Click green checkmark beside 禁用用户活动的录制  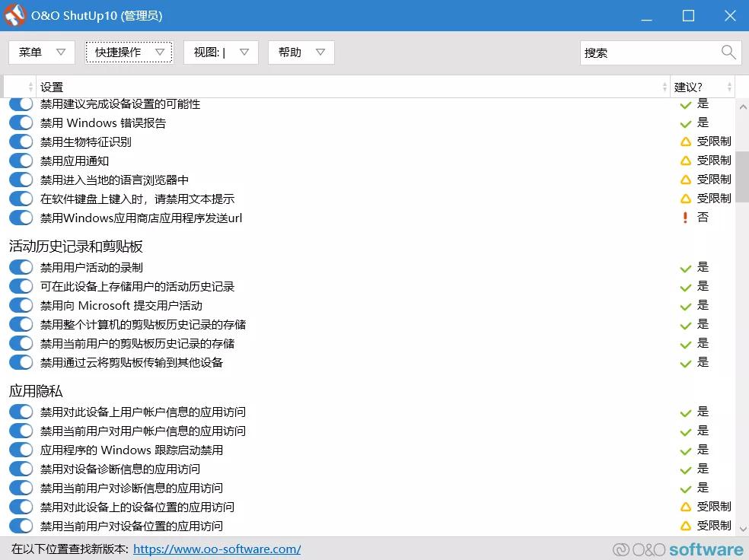[685, 268]
